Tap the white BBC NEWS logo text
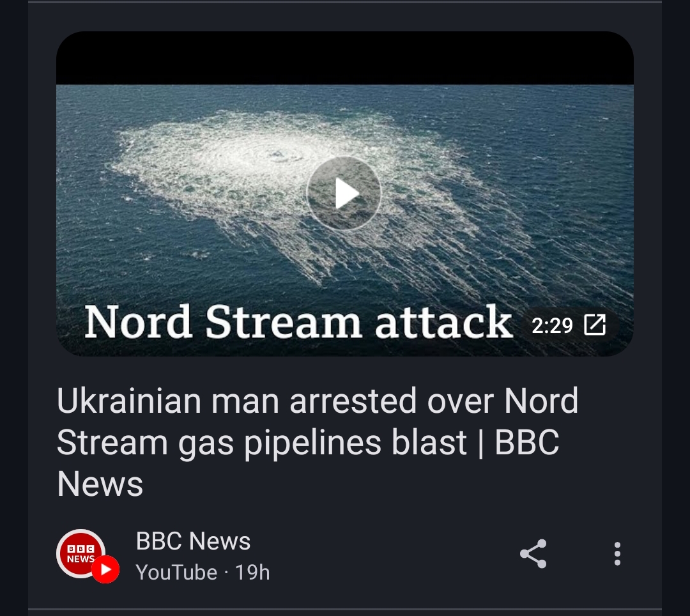Viewport: 690px width, 616px height. point(80,554)
